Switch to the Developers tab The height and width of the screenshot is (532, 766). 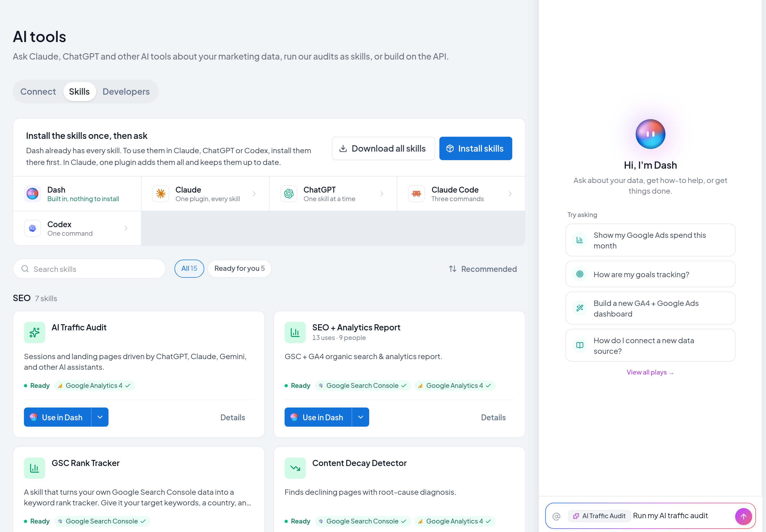[126, 92]
